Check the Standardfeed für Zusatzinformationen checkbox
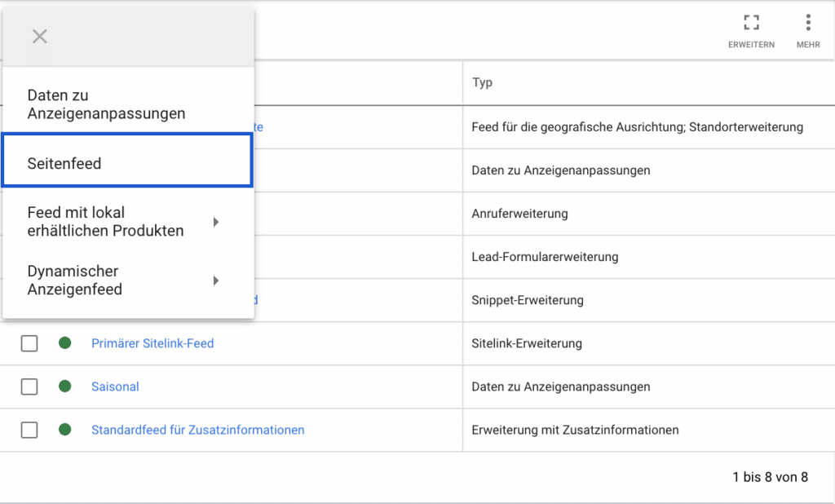 tap(29, 430)
